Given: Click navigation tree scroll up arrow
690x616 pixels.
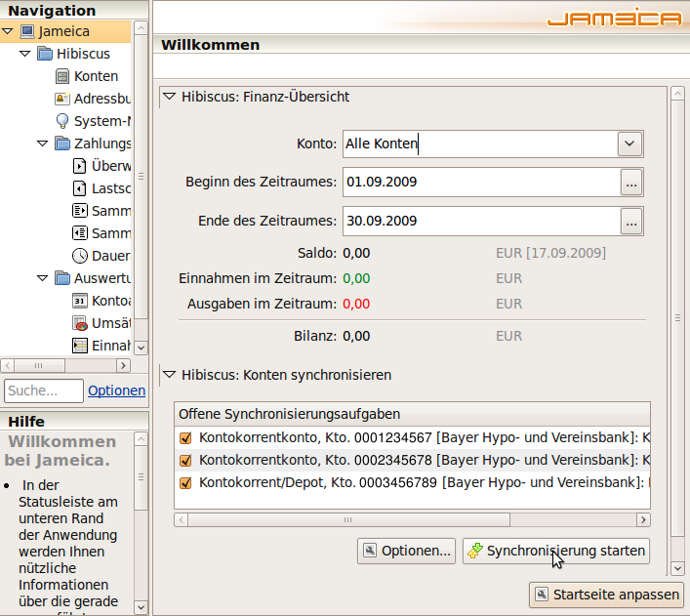Looking at the screenshot, I should (141, 28).
